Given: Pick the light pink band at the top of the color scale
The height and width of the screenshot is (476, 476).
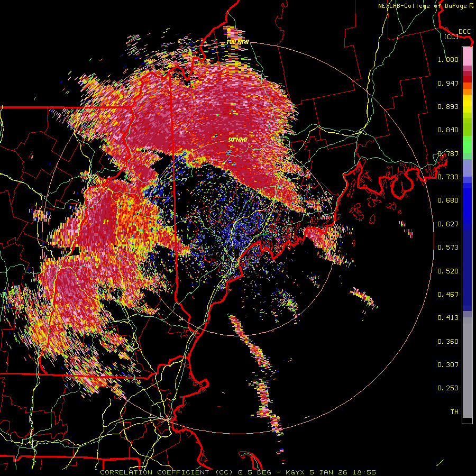Looking at the screenshot, I should click(467, 56).
